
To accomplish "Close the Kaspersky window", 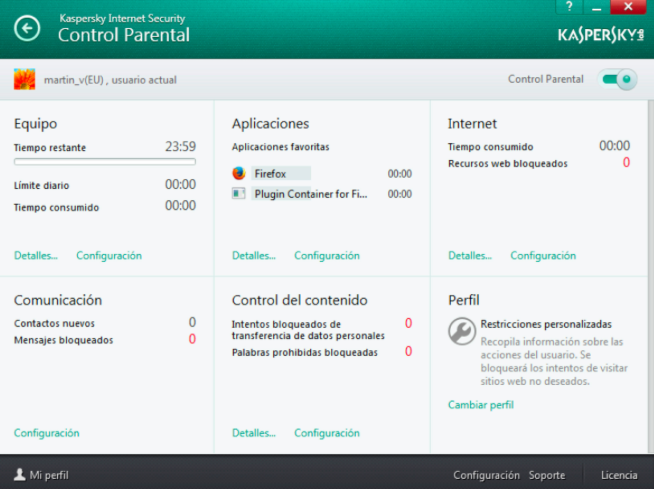I will coord(628,7).
